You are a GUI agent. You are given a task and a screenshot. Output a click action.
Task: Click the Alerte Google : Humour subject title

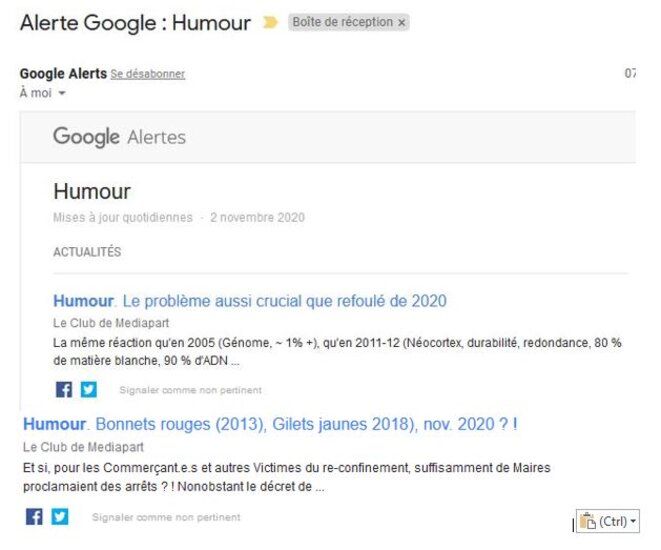(135, 23)
